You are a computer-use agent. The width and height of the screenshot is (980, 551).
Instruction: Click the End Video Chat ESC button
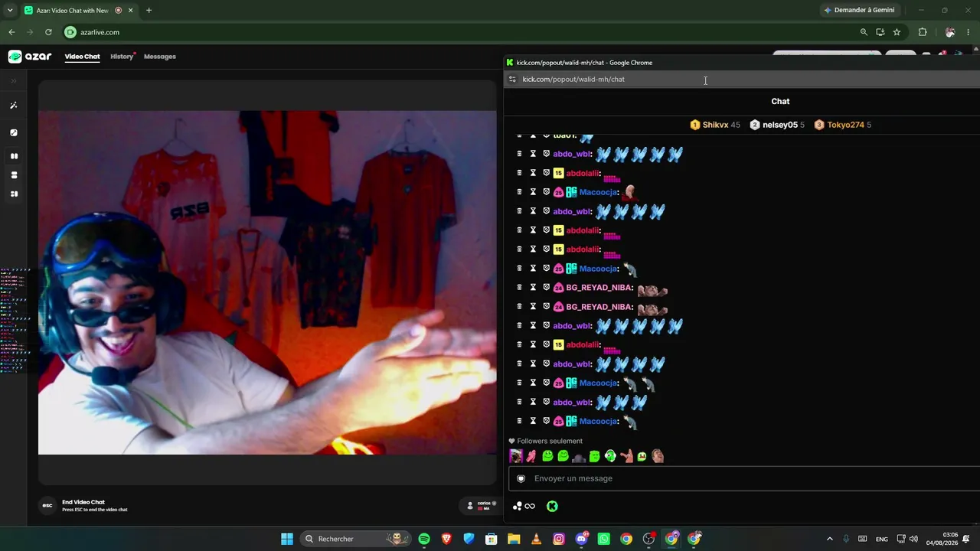click(47, 506)
